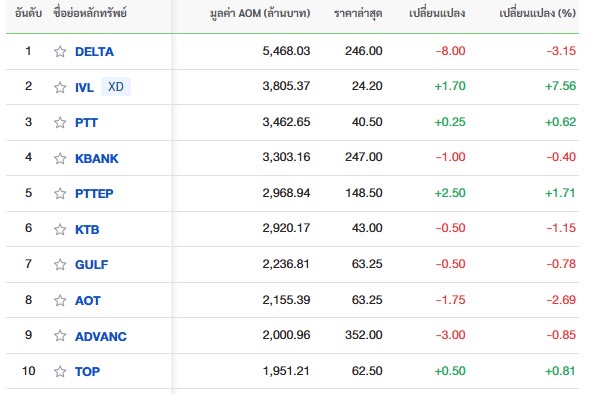
Task: Open the KBANK symbol link
Action: 97,158
